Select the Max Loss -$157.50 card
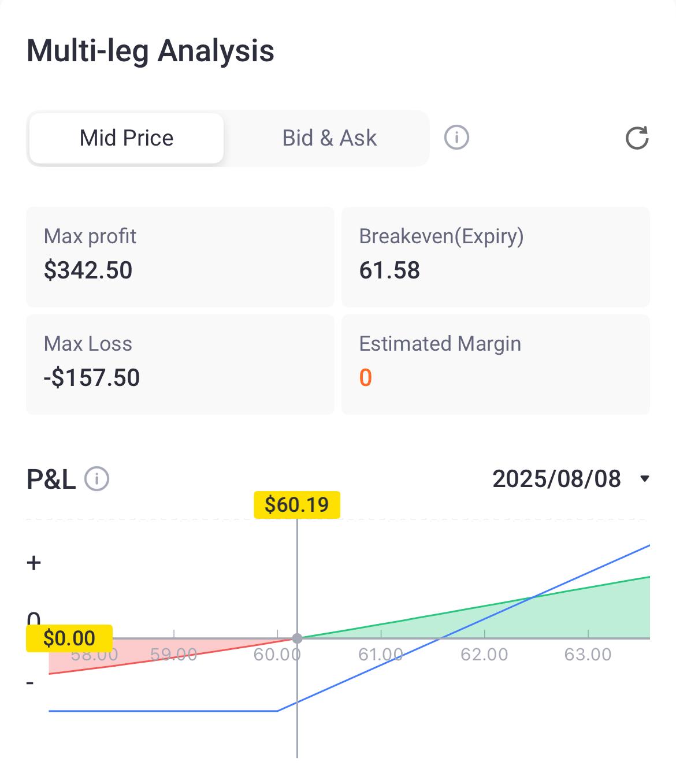676x784 pixels. [180, 364]
